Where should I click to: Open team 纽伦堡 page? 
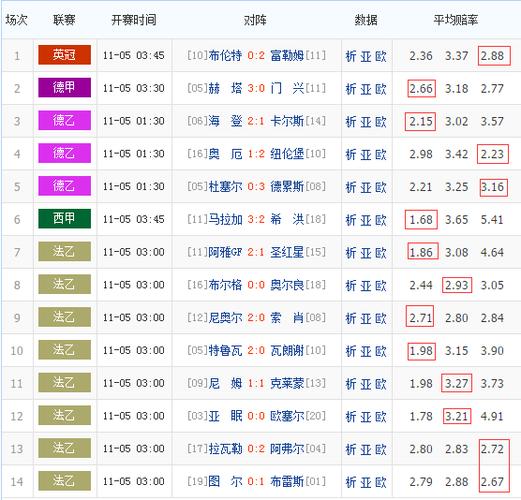[287, 154]
